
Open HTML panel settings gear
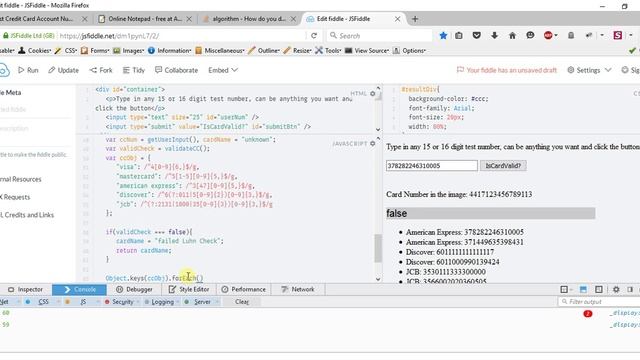(x=373, y=93)
